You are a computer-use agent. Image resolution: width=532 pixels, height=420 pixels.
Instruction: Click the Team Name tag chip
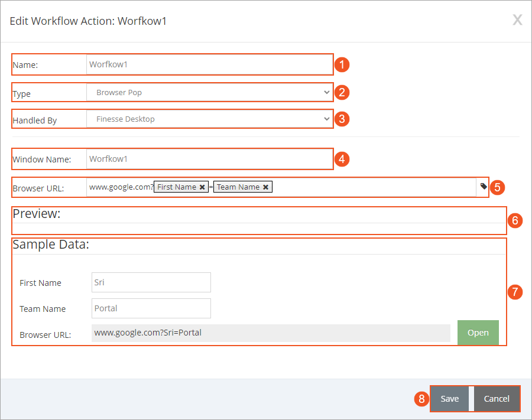[x=240, y=187]
